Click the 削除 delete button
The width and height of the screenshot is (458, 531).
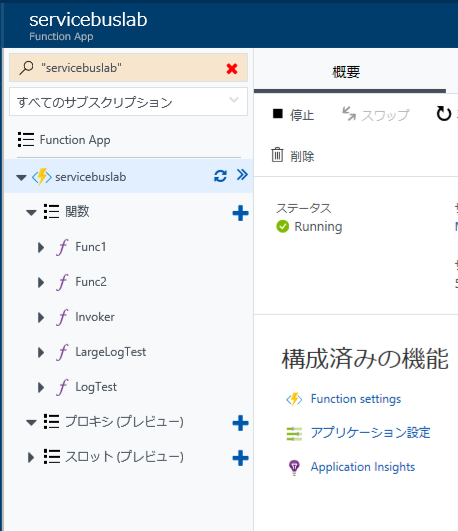[293, 156]
